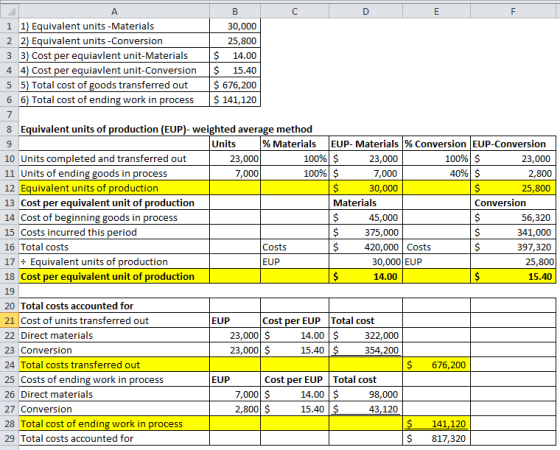Click conversion value 341,000
This screenshot has height=450, width=560.
513,232
